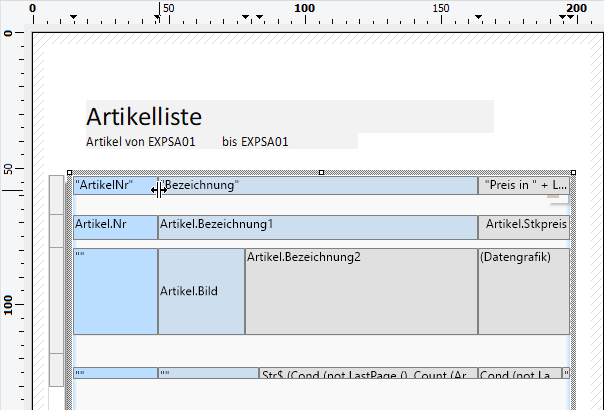Click the top-left table selection handle
The image size is (604, 410).
[70, 172]
